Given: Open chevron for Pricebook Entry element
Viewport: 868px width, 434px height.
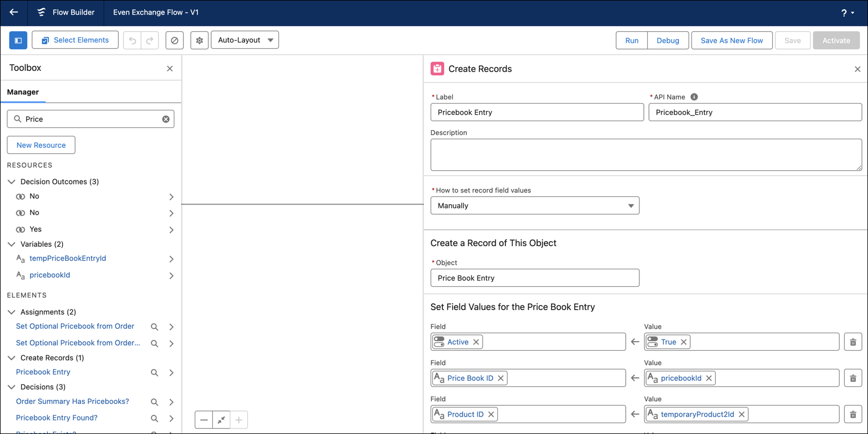Looking at the screenshot, I should coord(171,373).
